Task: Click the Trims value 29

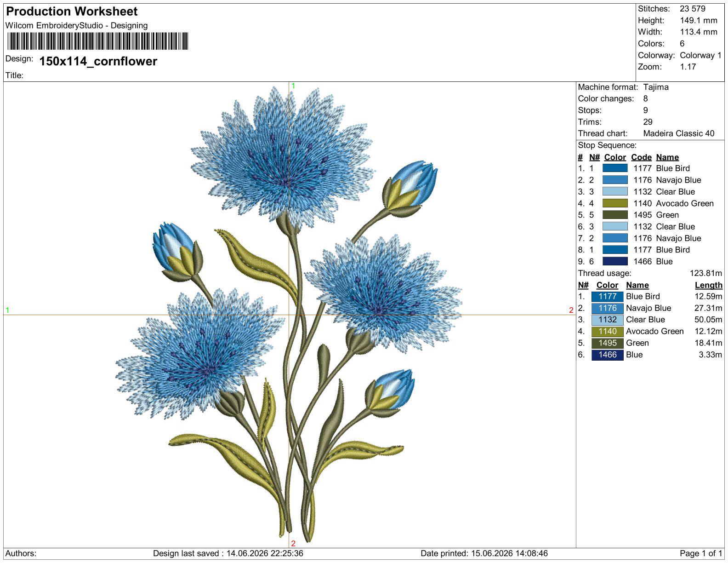Action: point(648,122)
